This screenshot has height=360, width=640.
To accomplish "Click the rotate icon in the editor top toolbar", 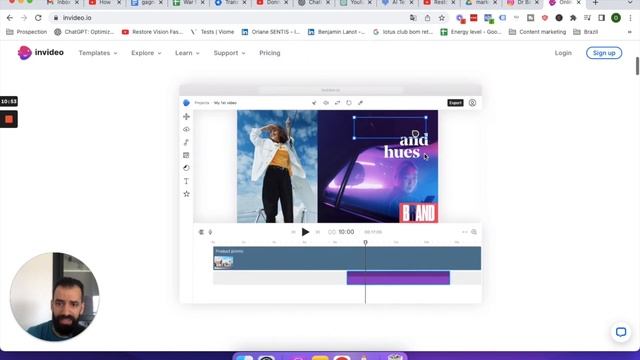I will point(349,103).
